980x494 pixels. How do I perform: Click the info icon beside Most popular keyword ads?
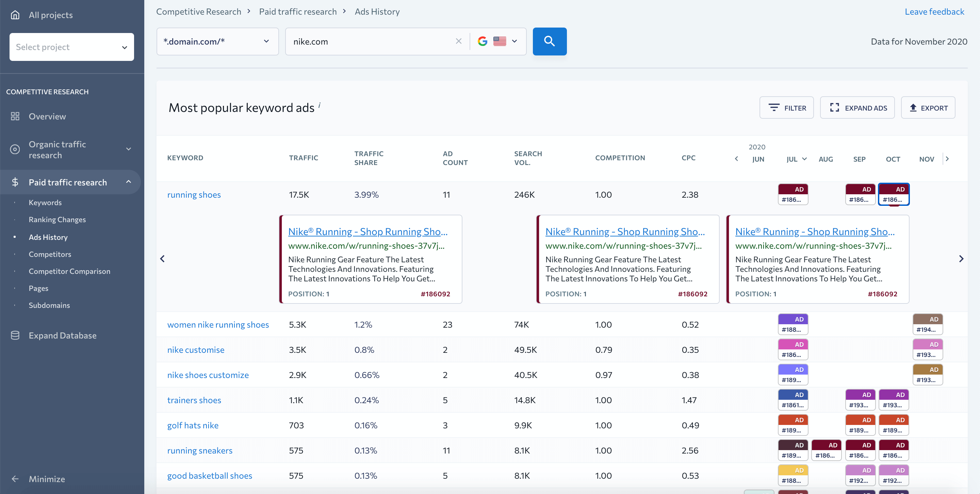[x=319, y=105]
